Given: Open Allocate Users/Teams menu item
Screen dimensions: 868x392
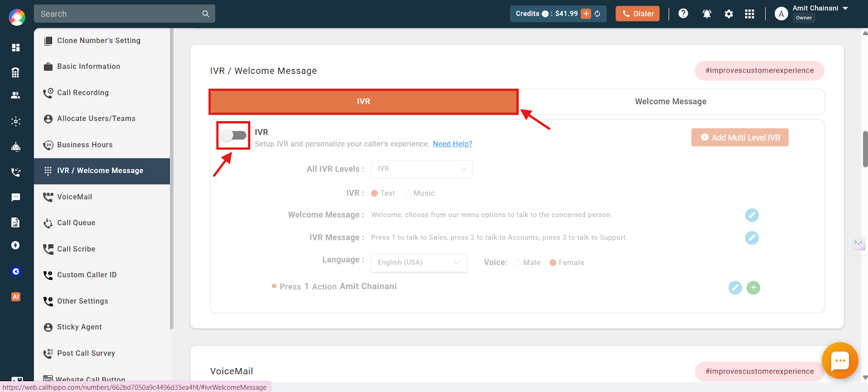Looking at the screenshot, I should tap(102, 119).
